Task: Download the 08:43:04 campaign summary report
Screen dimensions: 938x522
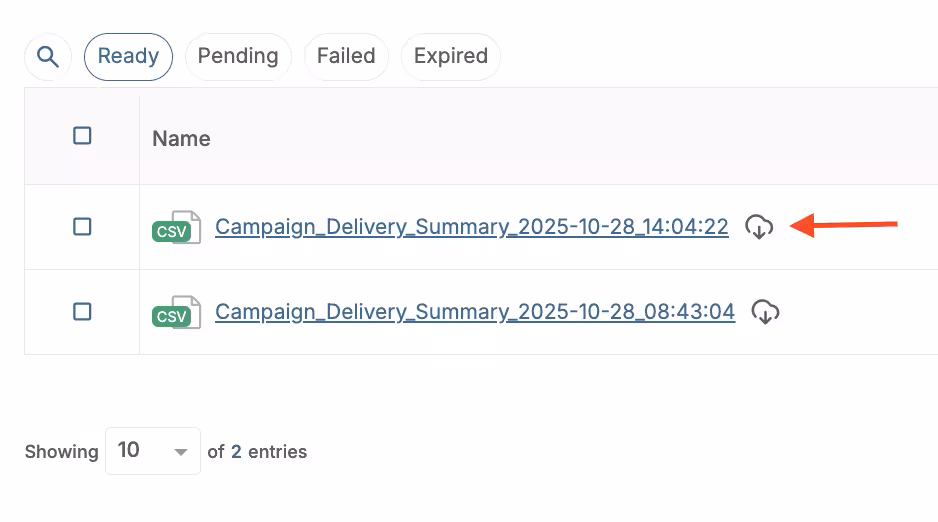Action: pyautogui.click(x=765, y=312)
